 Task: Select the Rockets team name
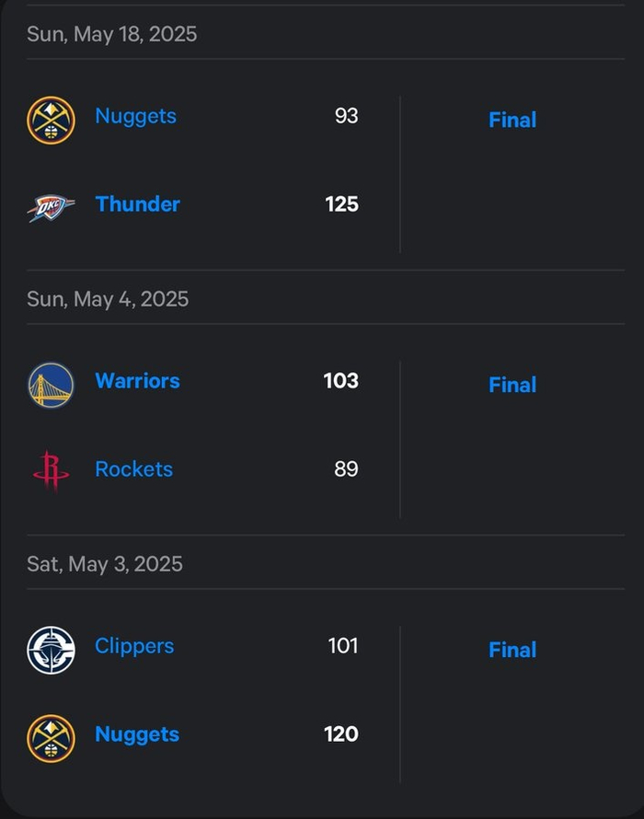133,469
